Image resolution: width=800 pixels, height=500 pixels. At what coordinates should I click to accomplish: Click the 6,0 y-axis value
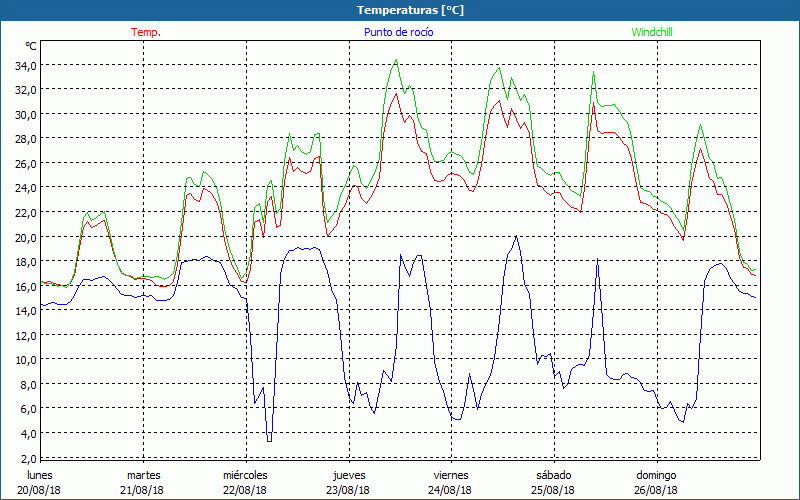tap(28, 410)
